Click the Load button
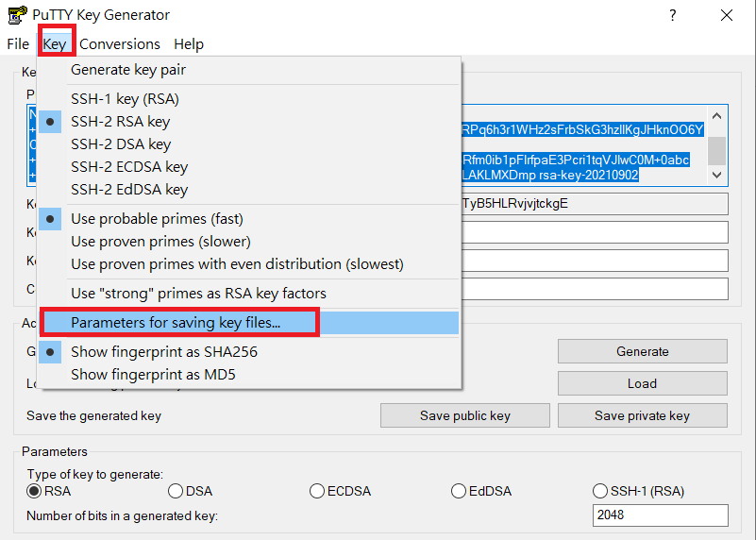Image resolution: width=756 pixels, height=540 pixels. coord(642,383)
